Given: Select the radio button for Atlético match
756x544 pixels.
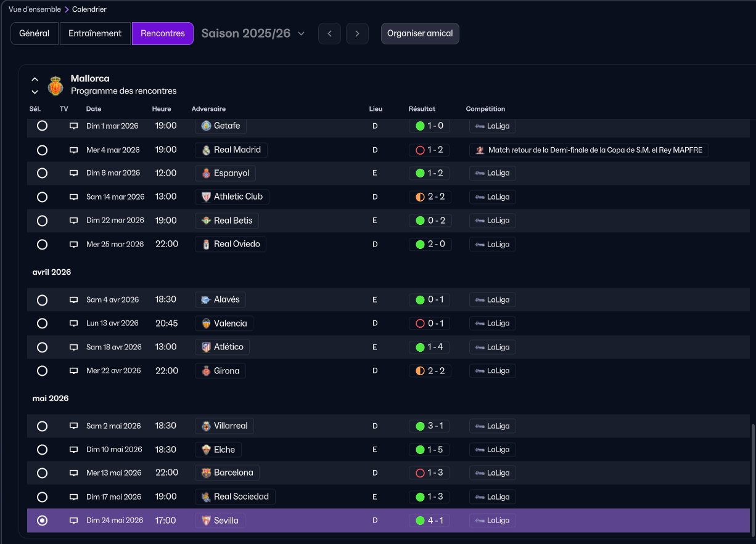Looking at the screenshot, I should coord(42,347).
